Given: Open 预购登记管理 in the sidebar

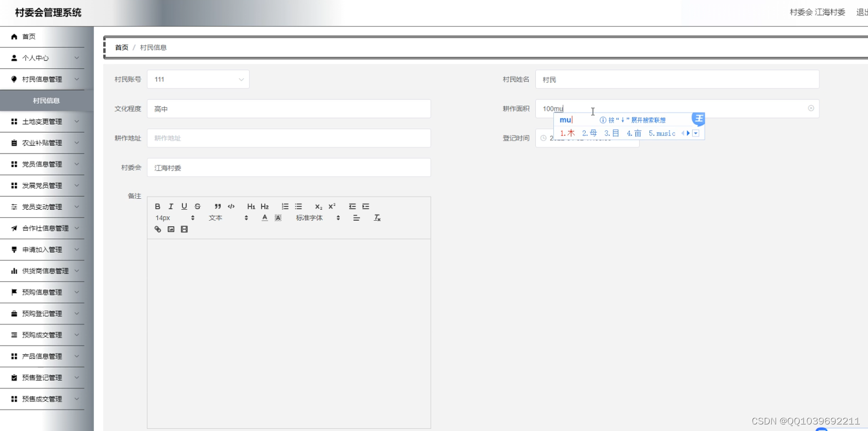Looking at the screenshot, I should [42, 314].
